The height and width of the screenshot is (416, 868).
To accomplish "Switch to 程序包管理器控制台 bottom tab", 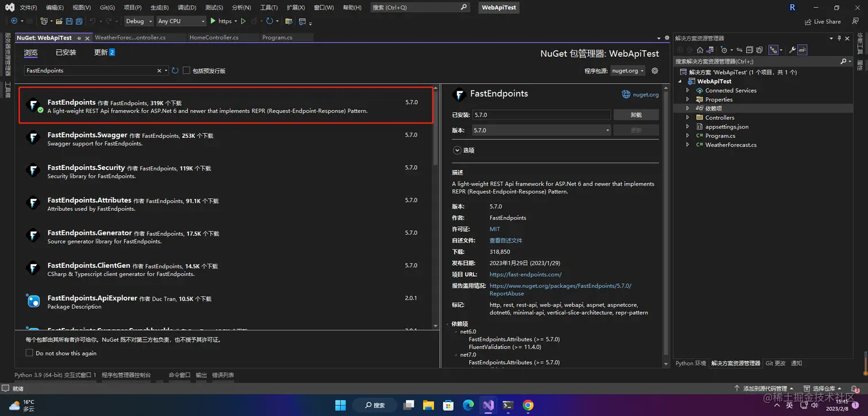I will 126,375.
